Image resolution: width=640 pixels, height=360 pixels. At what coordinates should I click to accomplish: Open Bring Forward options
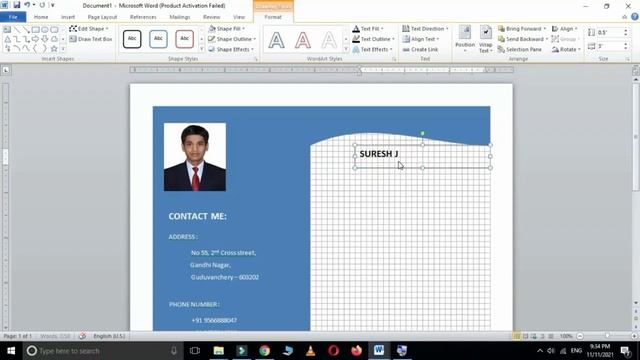point(522,29)
